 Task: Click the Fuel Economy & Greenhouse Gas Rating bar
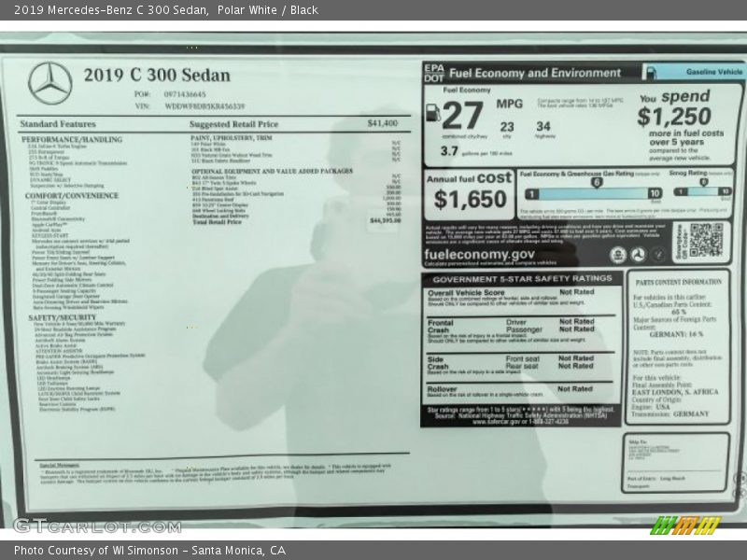click(x=593, y=193)
